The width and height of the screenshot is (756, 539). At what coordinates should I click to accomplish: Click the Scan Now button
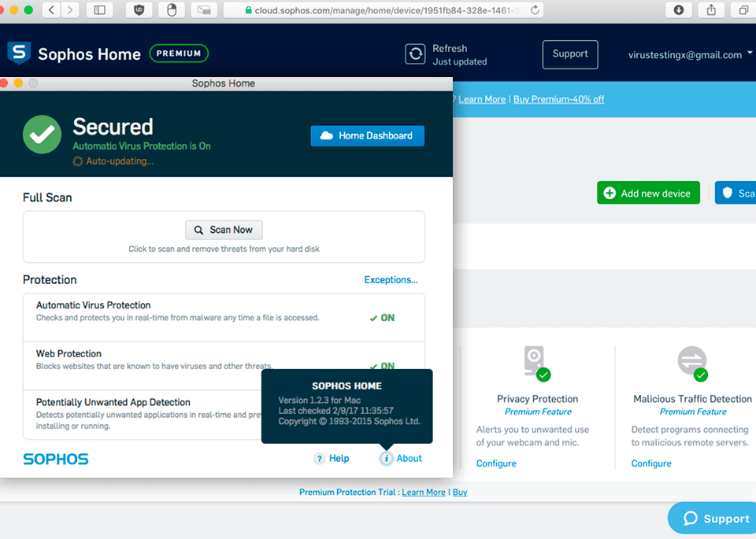[x=224, y=230]
